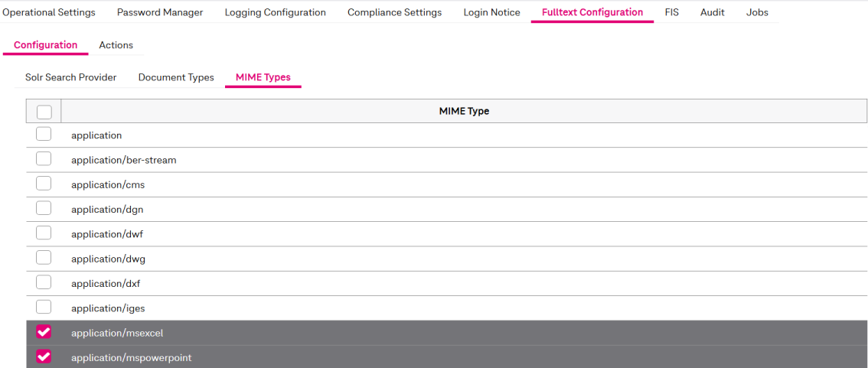Show the Document Types tab

tap(176, 77)
